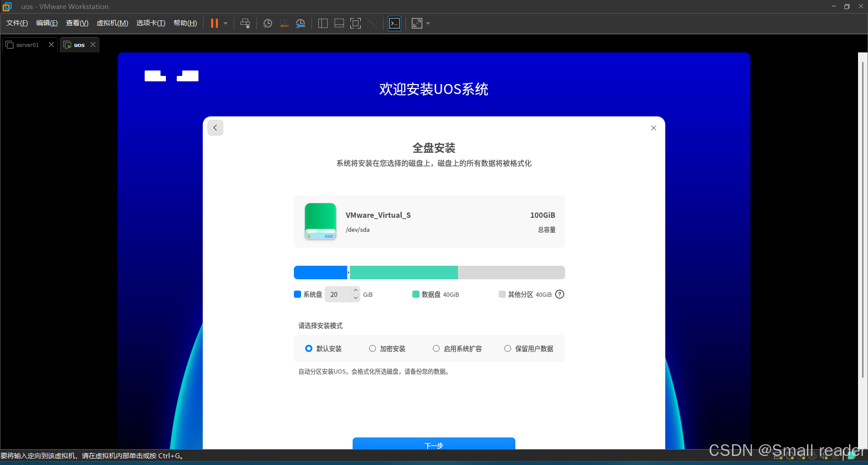The width and height of the screenshot is (868, 465).
Task: Expand the stretch display options arrow
Action: tap(428, 23)
